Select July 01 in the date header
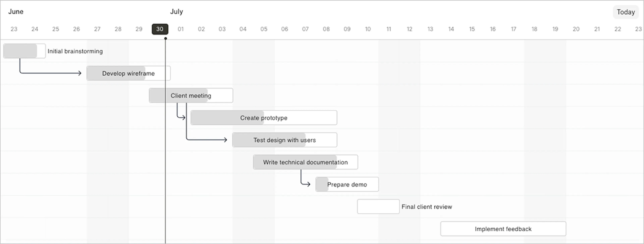Viewport: 644px width, 244px height. [x=180, y=29]
